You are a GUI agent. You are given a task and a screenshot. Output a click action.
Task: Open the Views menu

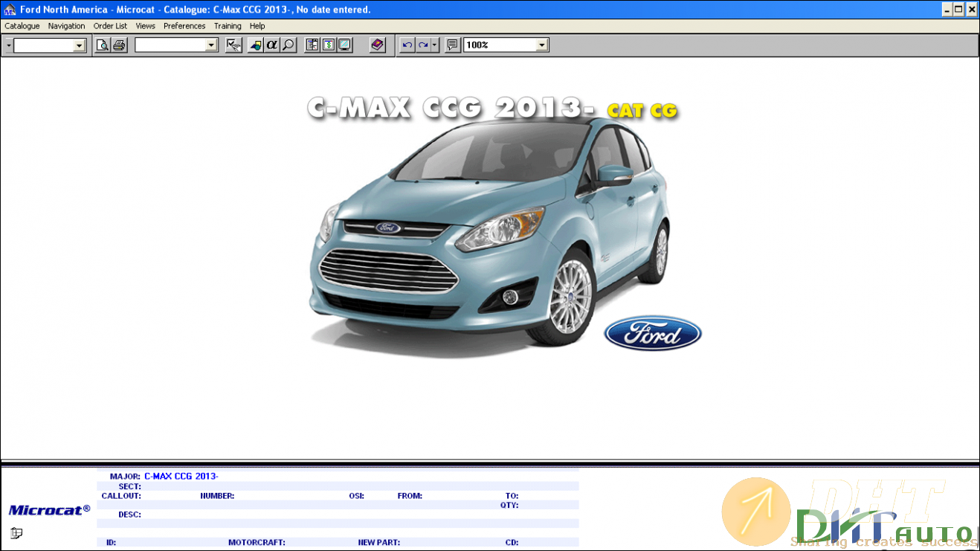(146, 26)
